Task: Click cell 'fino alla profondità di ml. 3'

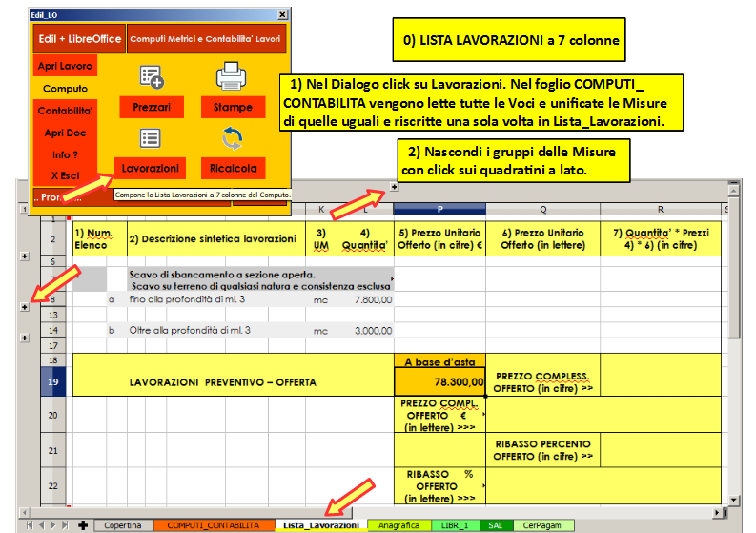Action: [x=216, y=299]
